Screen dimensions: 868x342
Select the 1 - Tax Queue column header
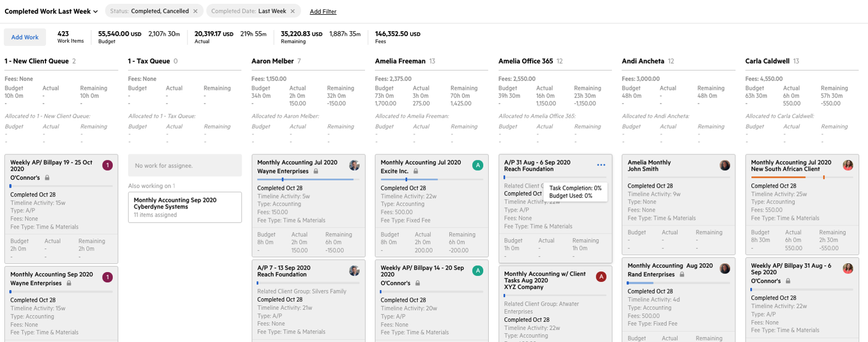(x=149, y=61)
